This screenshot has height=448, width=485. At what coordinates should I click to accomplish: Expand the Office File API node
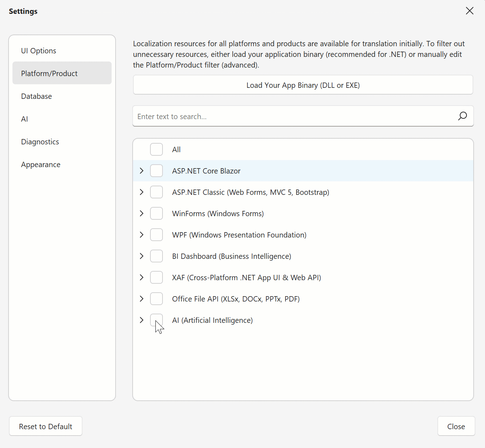click(x=142, y=299)
